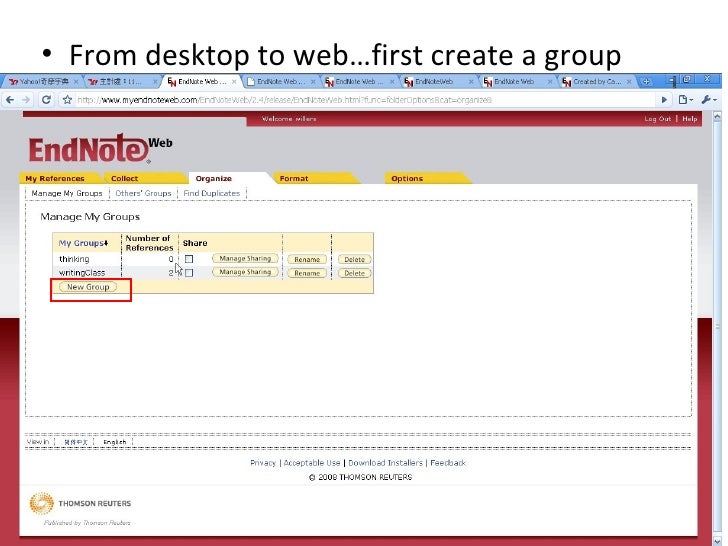The width and height of the screenshot is (728, 546).
Task: Toggle Share checkbox for thinking group
Action: (189, 259)
